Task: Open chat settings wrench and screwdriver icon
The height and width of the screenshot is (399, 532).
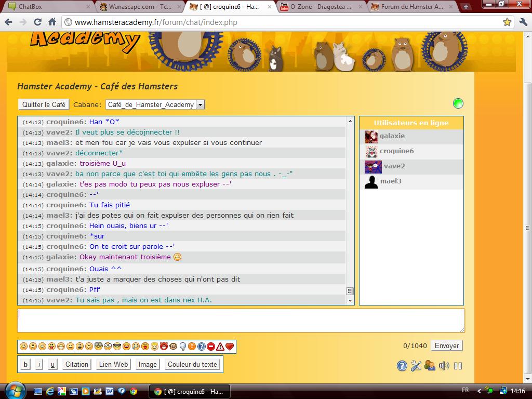Action: (416, 366)
